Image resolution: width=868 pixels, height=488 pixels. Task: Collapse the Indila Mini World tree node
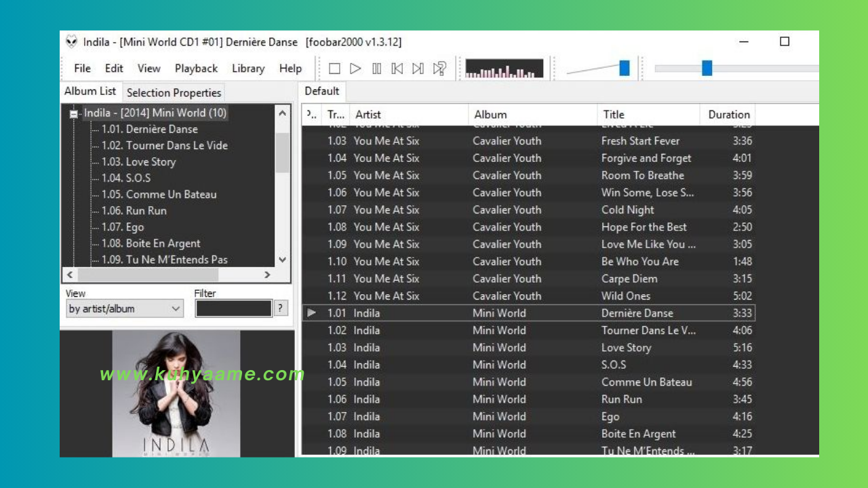pos(74,114)
